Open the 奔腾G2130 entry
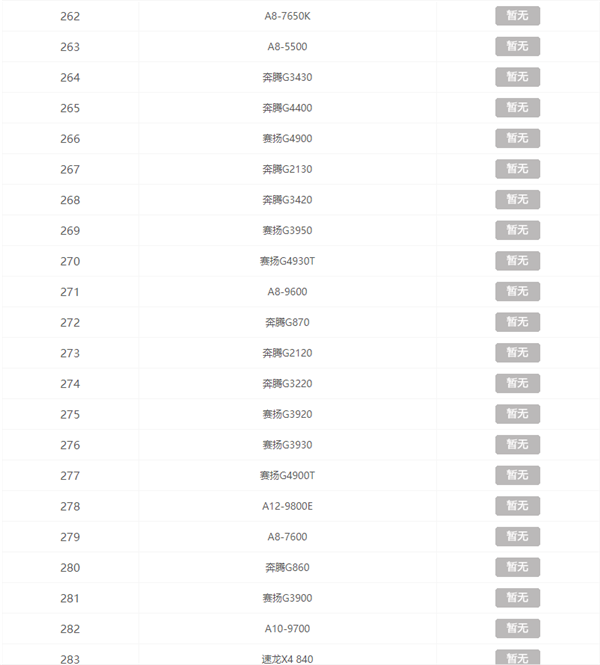The image size is (600, 665). (287, 169)
